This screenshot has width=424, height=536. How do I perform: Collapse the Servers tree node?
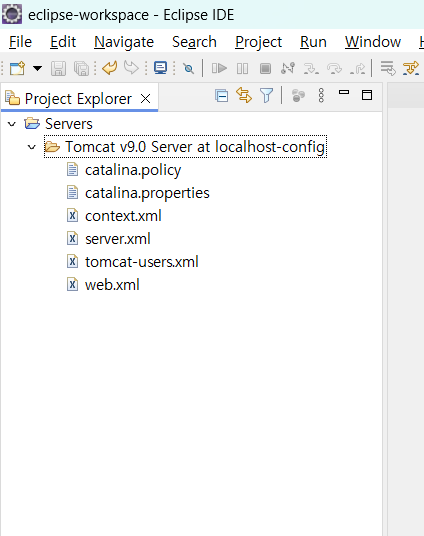[x=12, y=124]
